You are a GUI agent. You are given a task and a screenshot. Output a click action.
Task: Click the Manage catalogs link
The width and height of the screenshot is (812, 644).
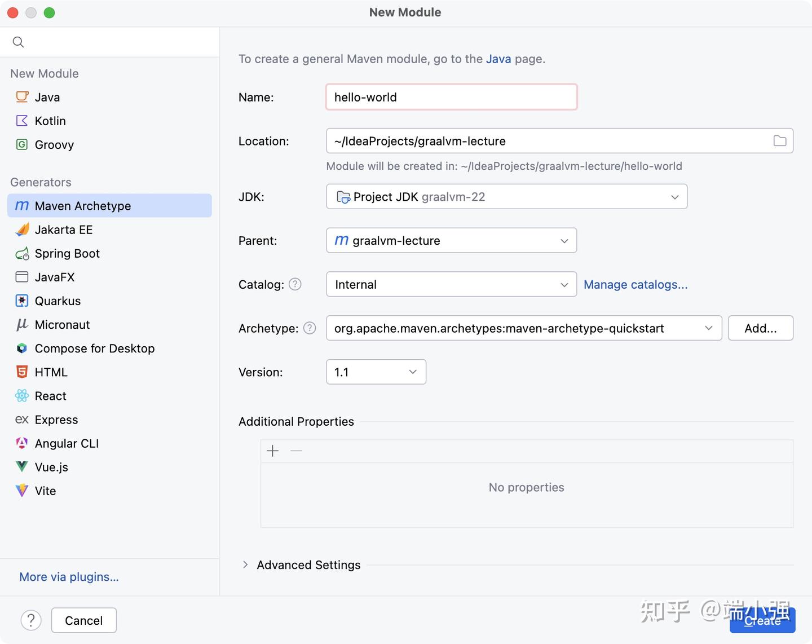tap(636, 284)
